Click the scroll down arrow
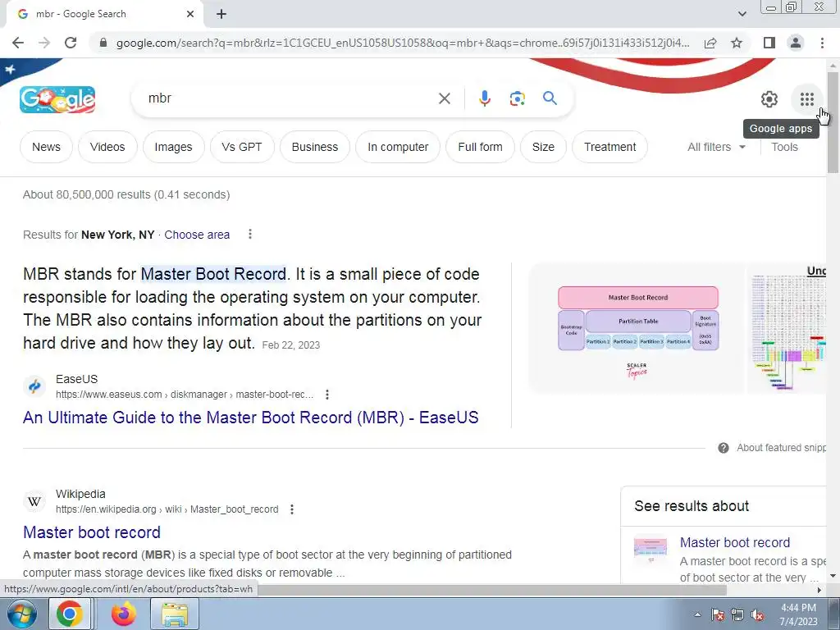Viewport: 840px width, 630px height. 833,577
